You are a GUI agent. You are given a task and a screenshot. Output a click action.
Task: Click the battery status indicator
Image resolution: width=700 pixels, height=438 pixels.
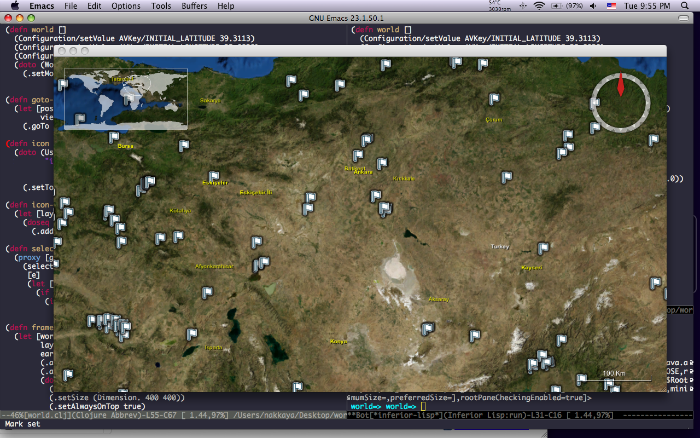(567, 6)
